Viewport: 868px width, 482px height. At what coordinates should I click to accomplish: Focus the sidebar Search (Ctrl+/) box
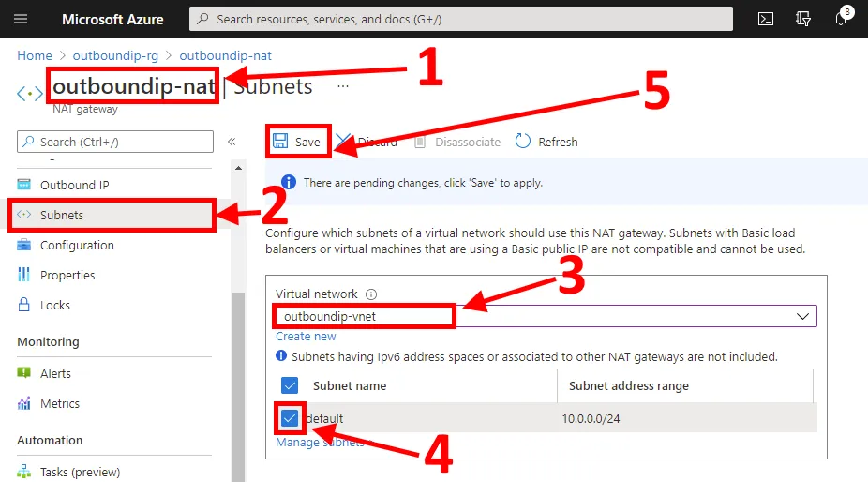(x=115, y=142)
